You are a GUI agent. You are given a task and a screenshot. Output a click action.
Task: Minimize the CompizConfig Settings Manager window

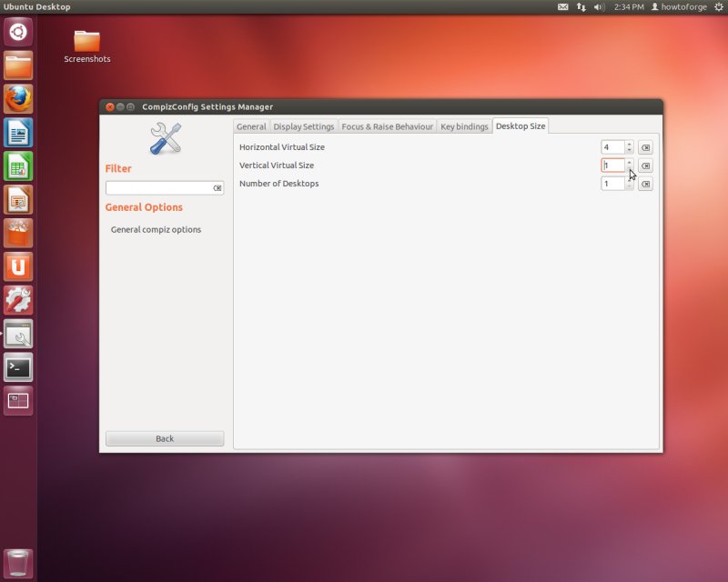[120, 106]
